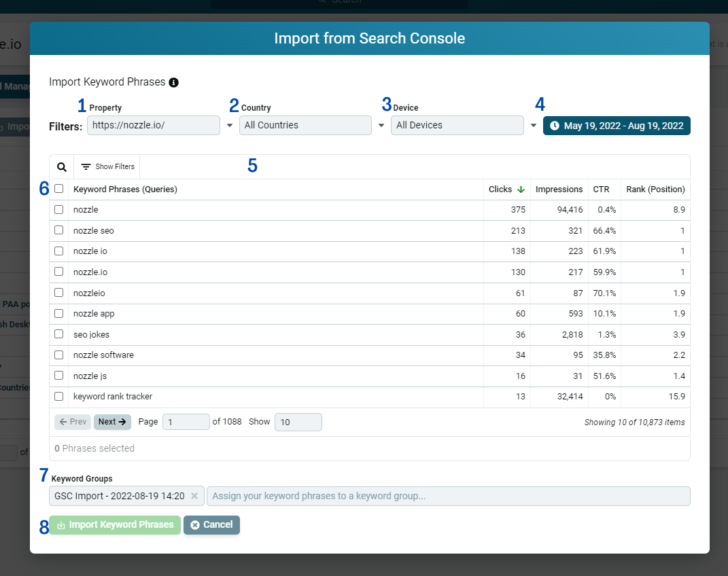The height and width of the screenshot is (576, 728).
Task: Sort by the Clicks column header
Action: click(x=500, y=190)
